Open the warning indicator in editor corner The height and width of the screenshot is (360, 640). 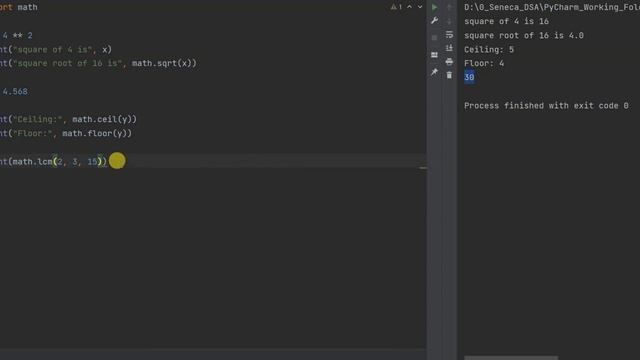[396, 7]
